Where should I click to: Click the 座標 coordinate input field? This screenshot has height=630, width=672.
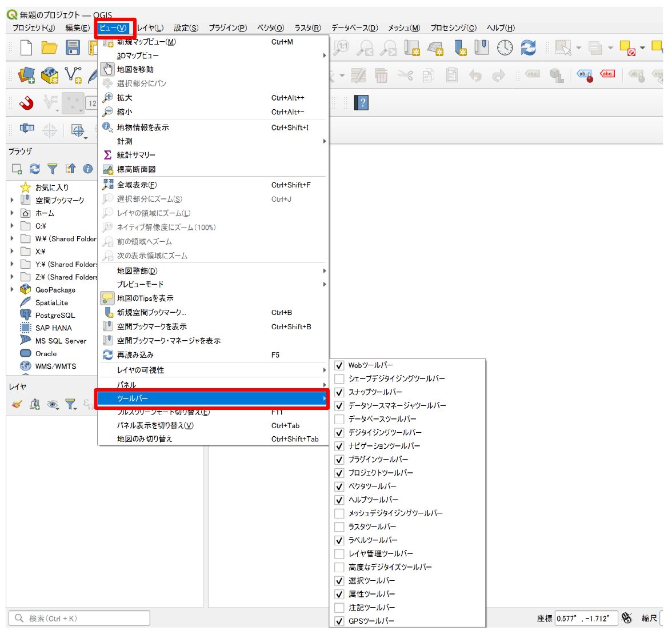(586, 618)
